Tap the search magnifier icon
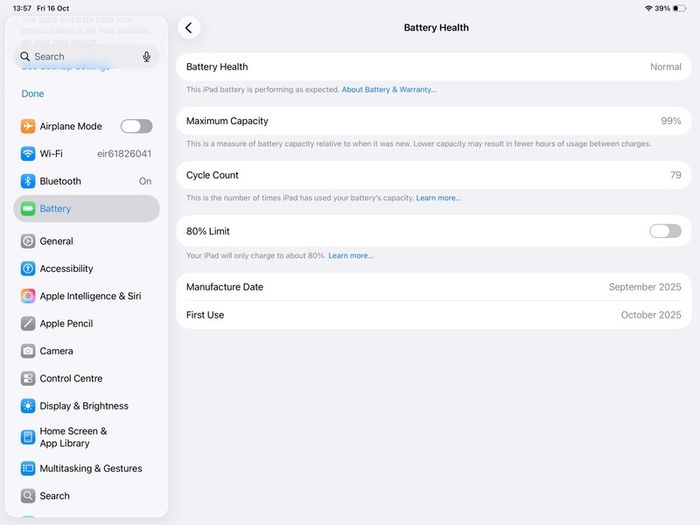700x525 pixels. pos(25,57)
